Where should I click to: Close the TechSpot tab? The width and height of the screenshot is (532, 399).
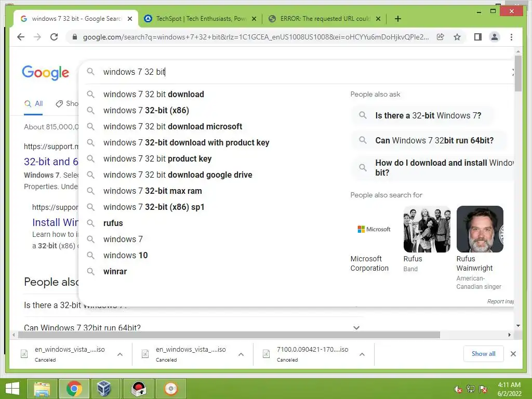(x=254, y=19)
